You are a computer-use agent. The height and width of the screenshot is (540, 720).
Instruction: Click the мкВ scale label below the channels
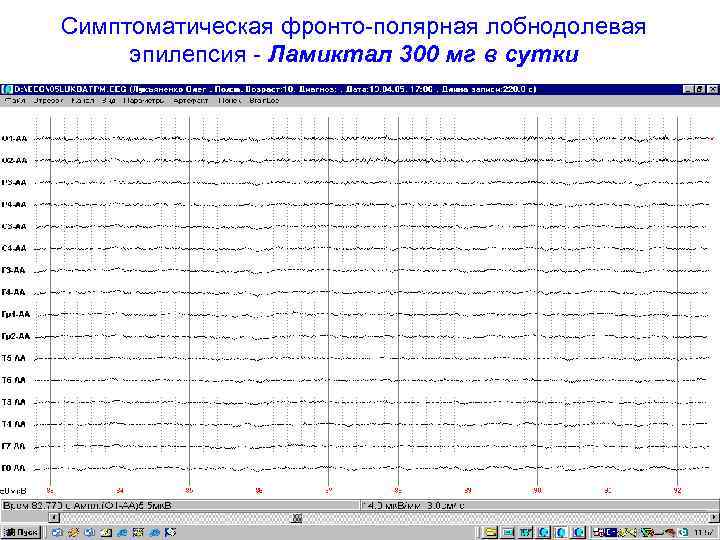[13, 491]
